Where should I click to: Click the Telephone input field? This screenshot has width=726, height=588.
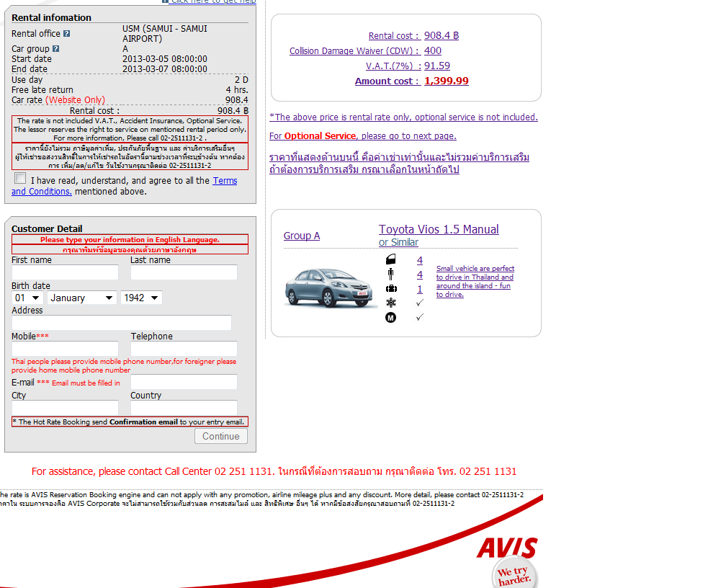[x=184, y=349]
